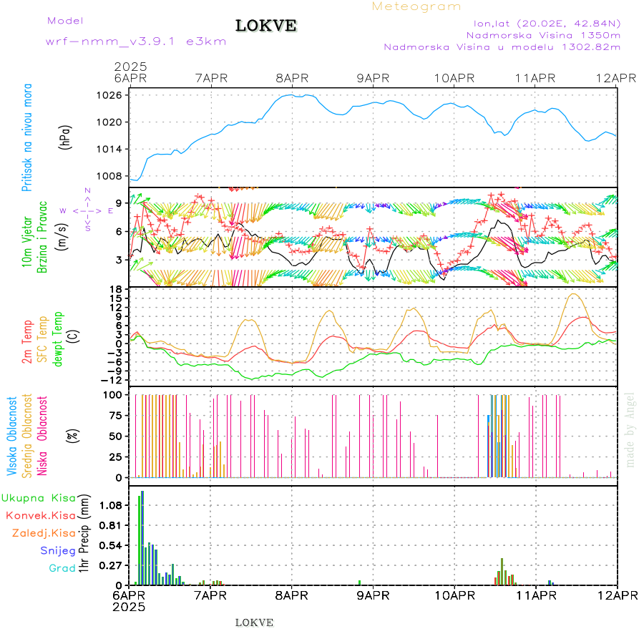Click Nadmorska Visina u modelu 1302.82m

(x=502, y=47)
